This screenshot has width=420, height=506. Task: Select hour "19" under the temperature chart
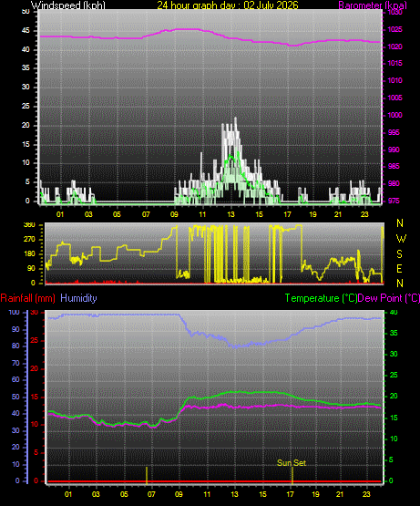[315, 494]
